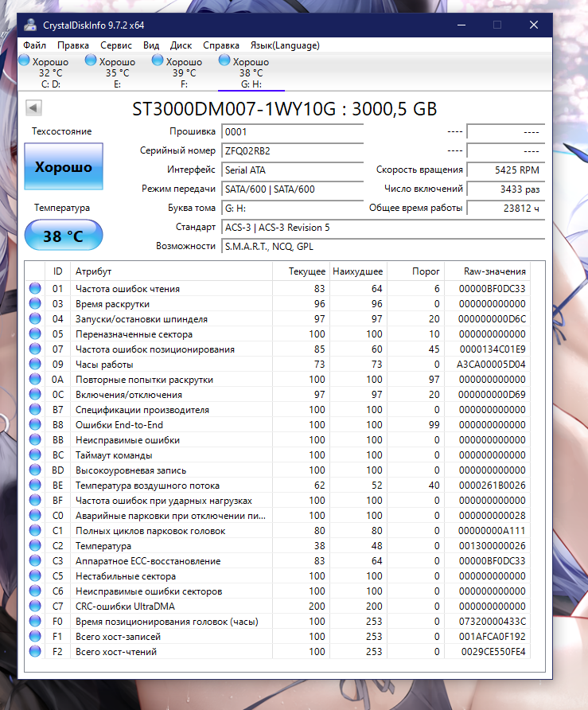
Task: Click the Текущее column header
Action: (x=301, y=271)
